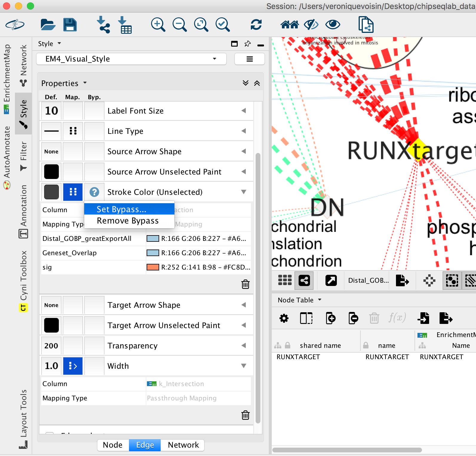Toggle Show All eye icon
The height and width of the screenshot is (456, 476).
click(x=333, y=25)
